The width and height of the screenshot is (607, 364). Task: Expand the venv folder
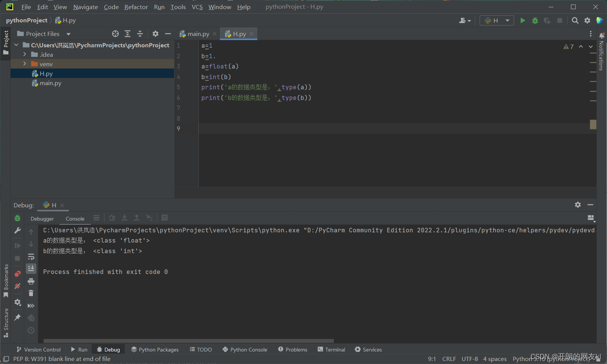(x=25, y=64)
